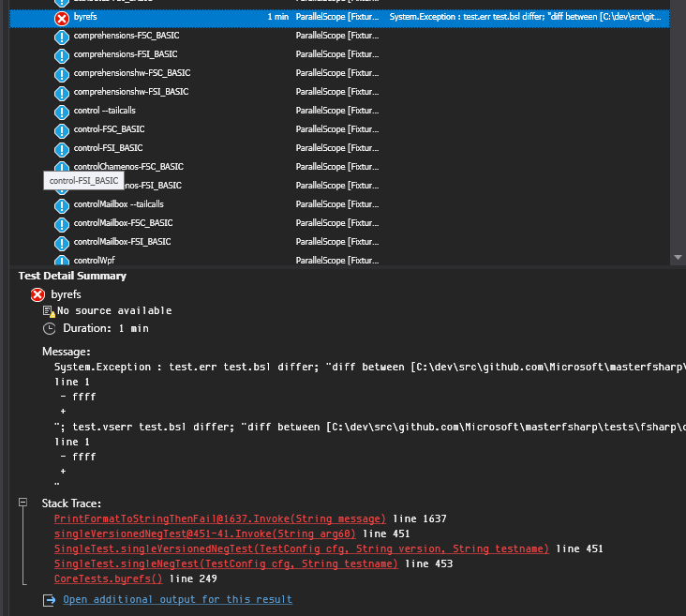Screen dimensions: 686x616
Task: Open additional output for this result
Action: coord(177,599)
